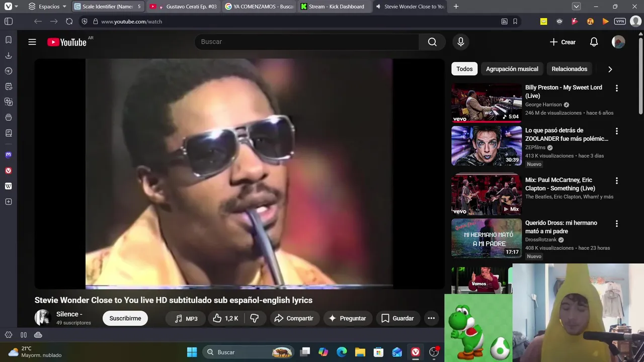
Task: Open the History panel in sidebar
Action: [9, 71]
